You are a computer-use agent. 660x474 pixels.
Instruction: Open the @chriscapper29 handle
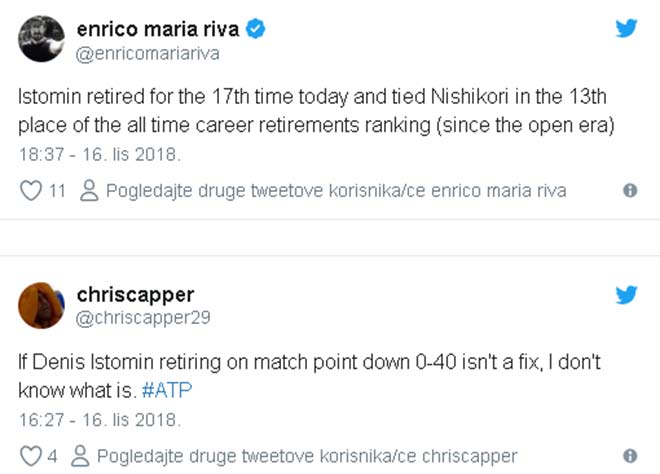click(144, 318)
